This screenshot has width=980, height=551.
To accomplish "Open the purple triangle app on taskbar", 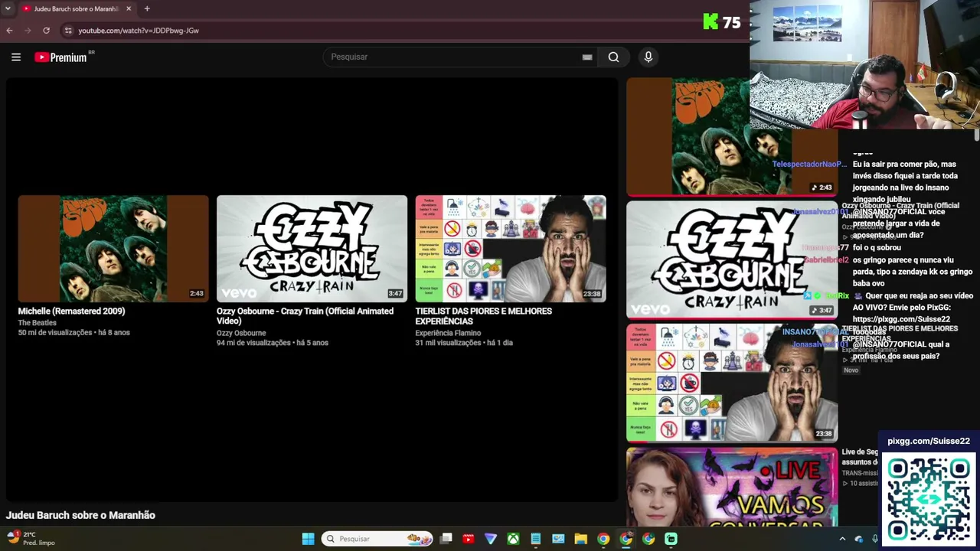I will coord(491,539).
